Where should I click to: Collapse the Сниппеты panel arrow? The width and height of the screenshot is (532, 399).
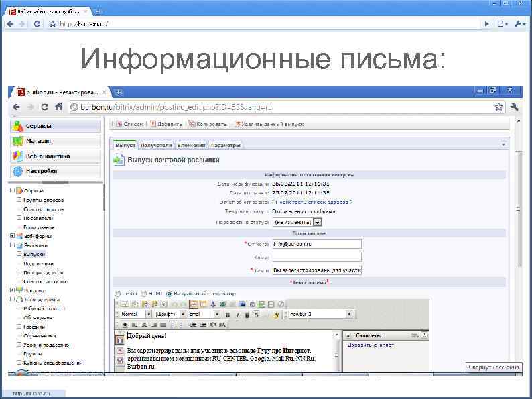(x=348, y=336)
